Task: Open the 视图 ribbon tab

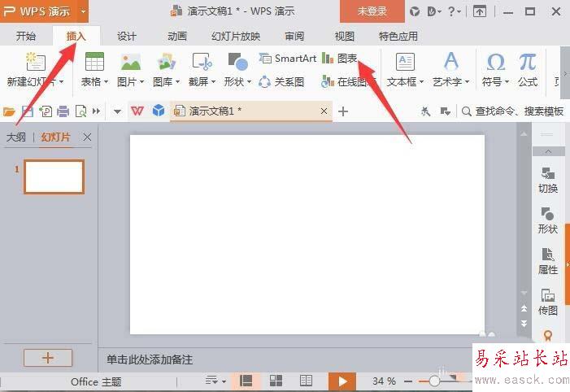Action: pos(344,37)
